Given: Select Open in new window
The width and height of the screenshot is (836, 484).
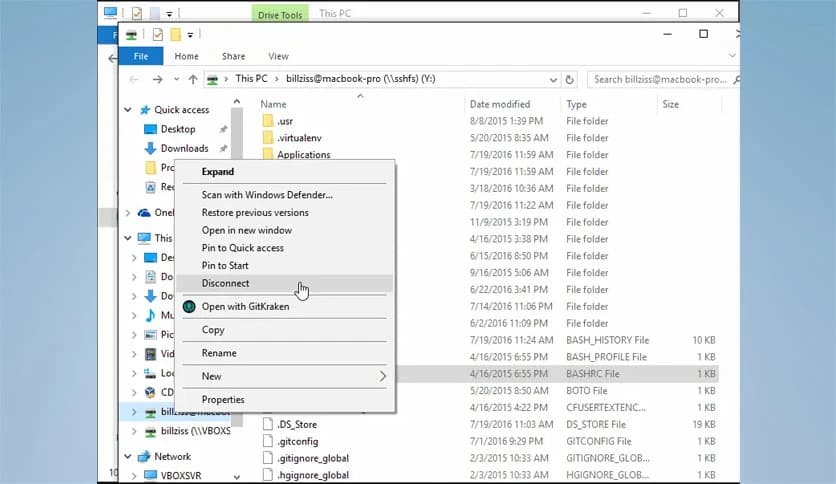Looking at the screenshot, I should pos(284,230).
